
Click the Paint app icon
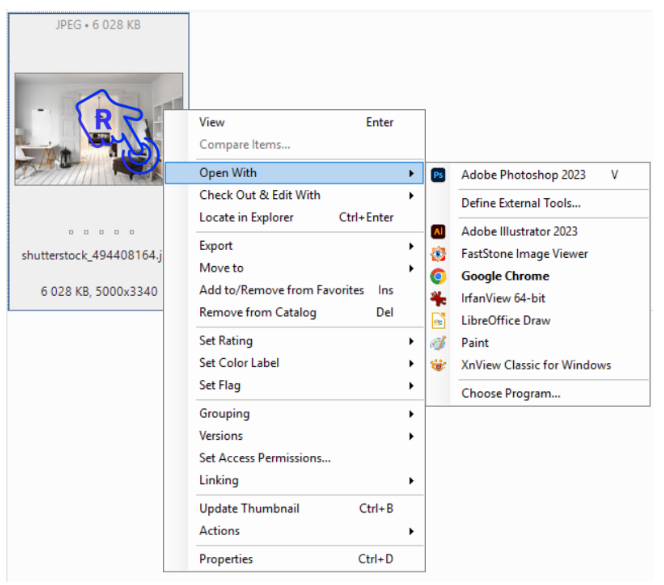(438, 343)
